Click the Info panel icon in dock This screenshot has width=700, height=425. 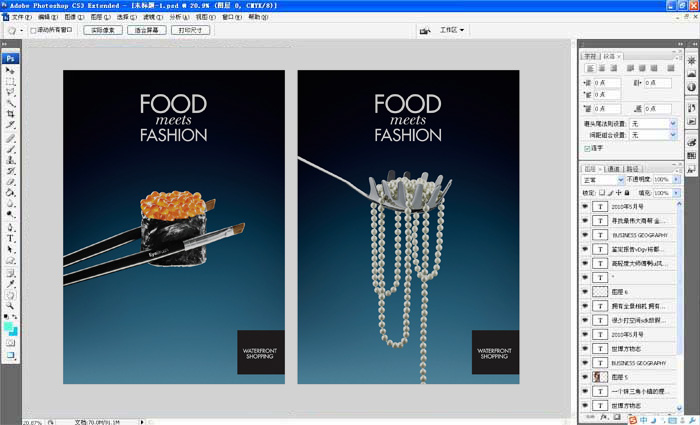click(691, 87)
